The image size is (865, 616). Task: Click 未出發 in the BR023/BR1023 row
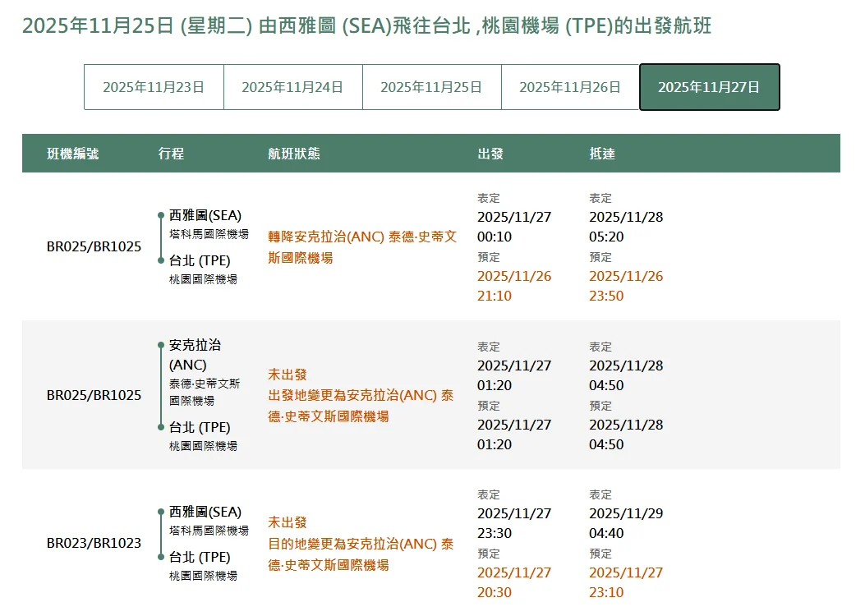click(x=288, y=522)
